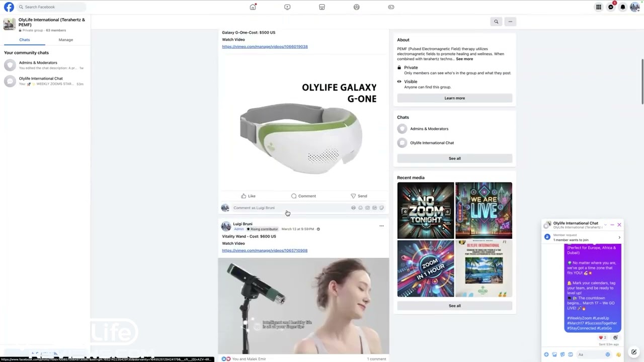Open the Olylife International beach media thumbnail
Image resolution: width=644 pixels, height=362 pixels.
click(x=484, y=268)
